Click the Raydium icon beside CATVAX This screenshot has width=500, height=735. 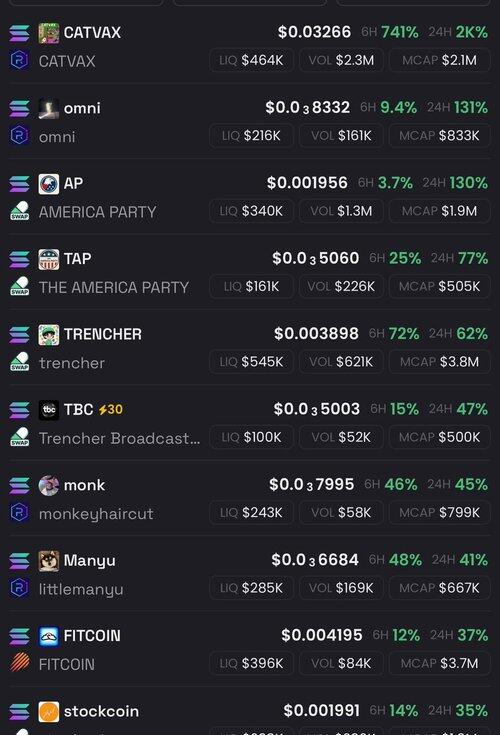click(x=19, y=60)
